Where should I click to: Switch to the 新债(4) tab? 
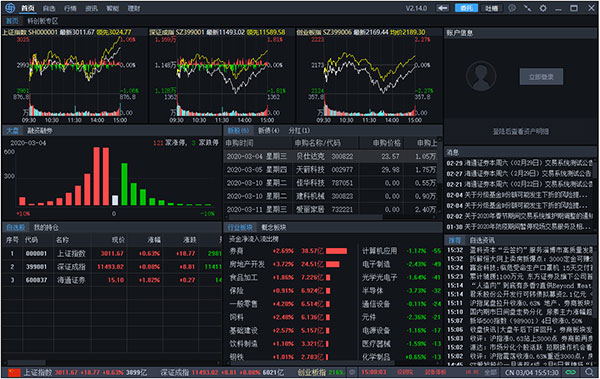(x=268, y=131)
